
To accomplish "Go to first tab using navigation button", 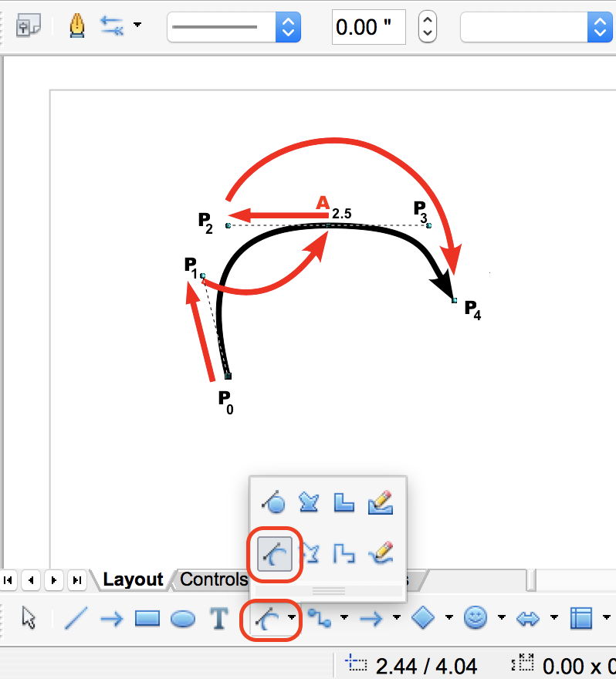I will 8,579.
